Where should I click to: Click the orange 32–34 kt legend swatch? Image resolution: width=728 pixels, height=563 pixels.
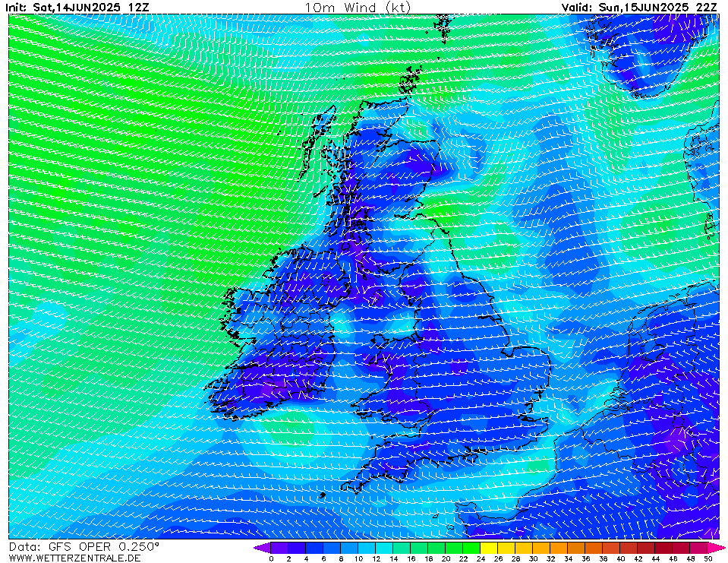tap(559, 548)
